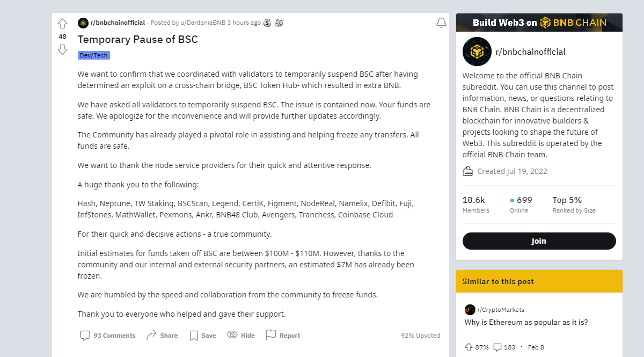This screenshot has height=357, width=644.
Task: Click the comment icon showing 183 on the similar post
Action: click(x=497, y=347)
